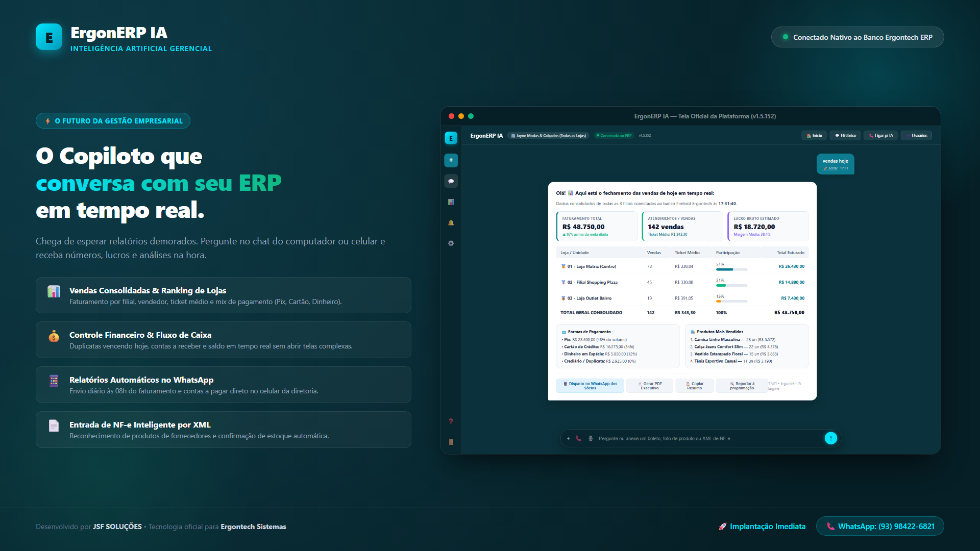
Task: Click the phone call icon in message bar
Action: (x=578, y=438)
